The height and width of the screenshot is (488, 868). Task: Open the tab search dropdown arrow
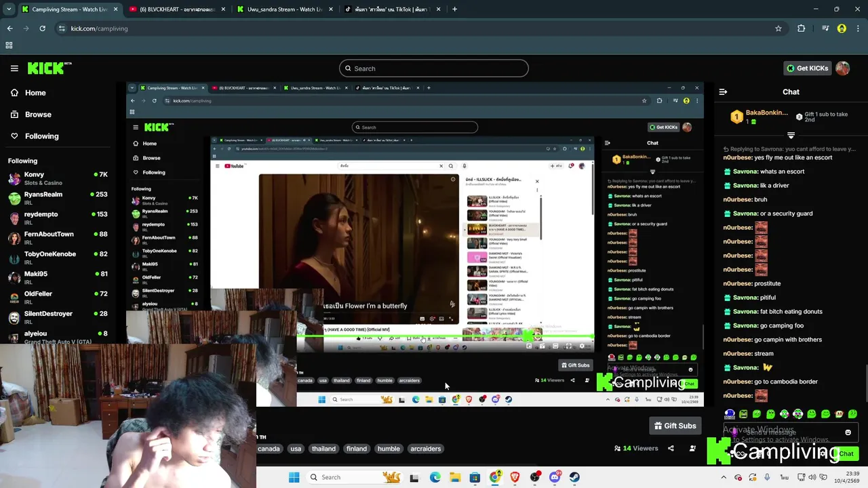tap(9, 9)
